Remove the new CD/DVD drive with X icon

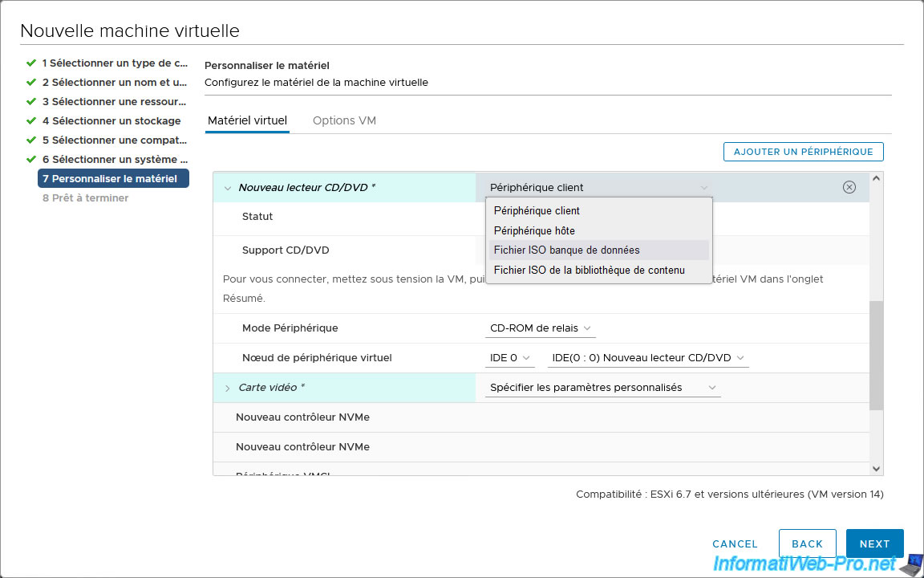pyautogui.click(x=849, y=187)
